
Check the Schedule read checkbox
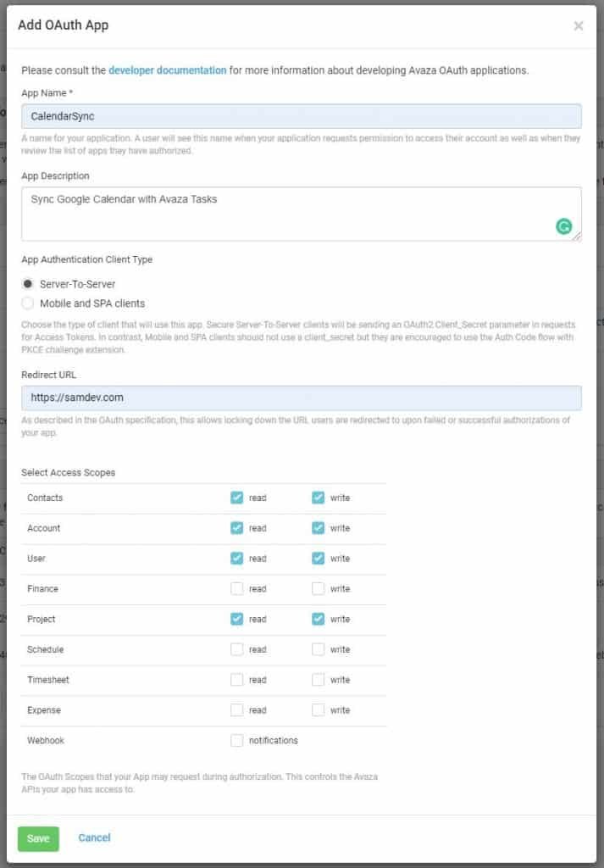[x=237, y=649]
